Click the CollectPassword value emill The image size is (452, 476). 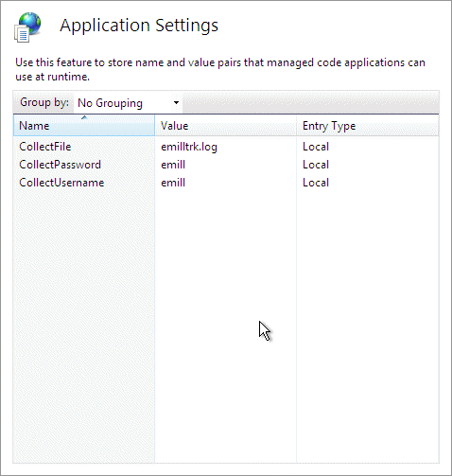[173, 165]
